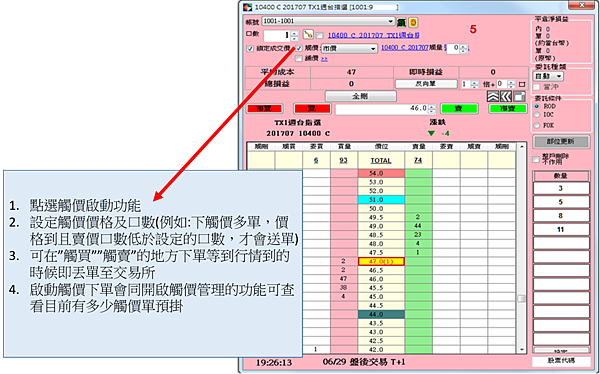Click the quantity 8 preset button
This screenshot has height=374, width=600.
point(561,216)
